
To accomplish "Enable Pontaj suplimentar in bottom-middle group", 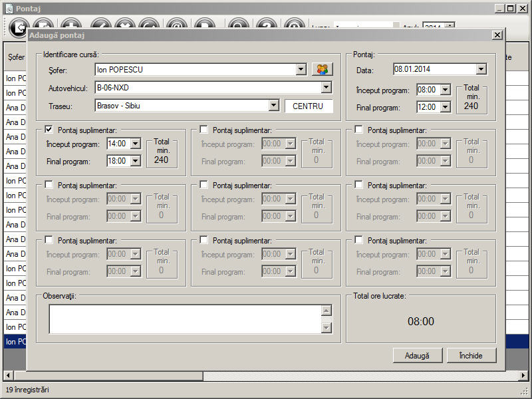I will click(x=204, y=240).
